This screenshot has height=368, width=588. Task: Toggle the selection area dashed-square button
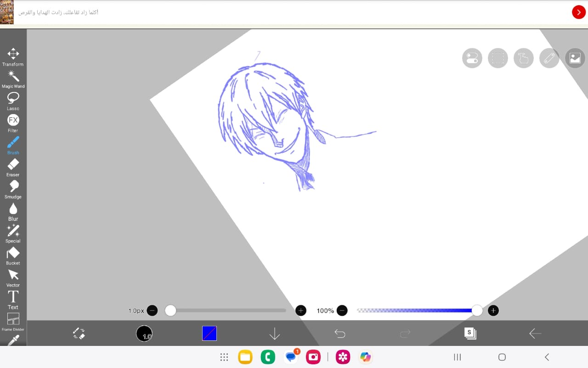coord(498,58)
